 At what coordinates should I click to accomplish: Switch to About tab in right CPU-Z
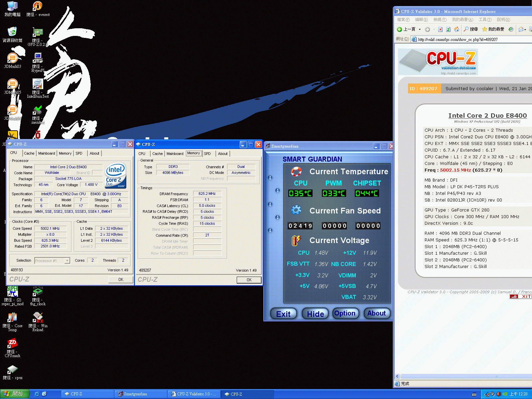tap(223, 154)
